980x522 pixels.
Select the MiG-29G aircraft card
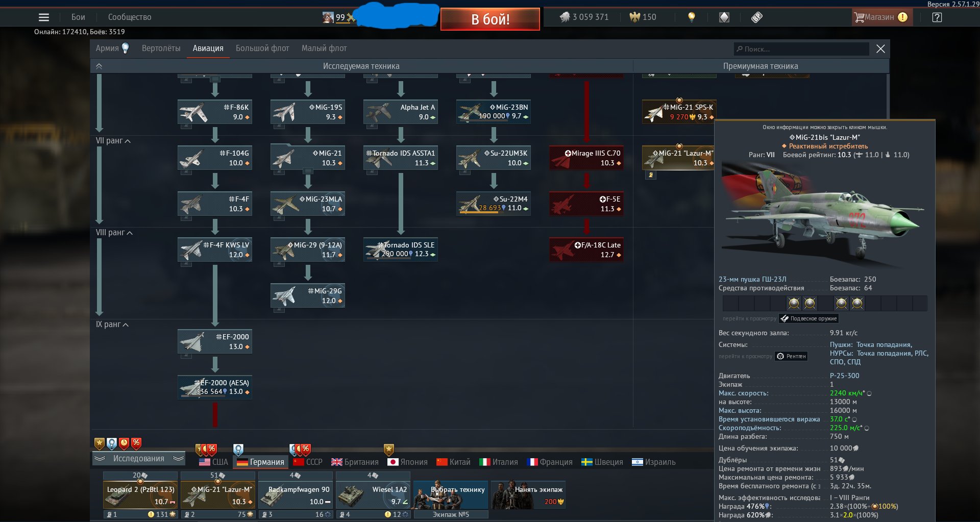[x=308, y=296]
